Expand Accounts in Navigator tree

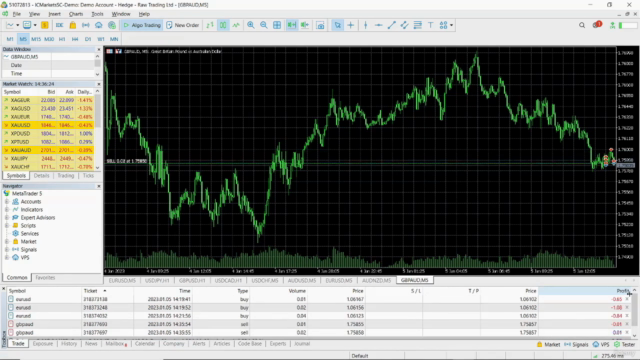(x=7, y=202)
